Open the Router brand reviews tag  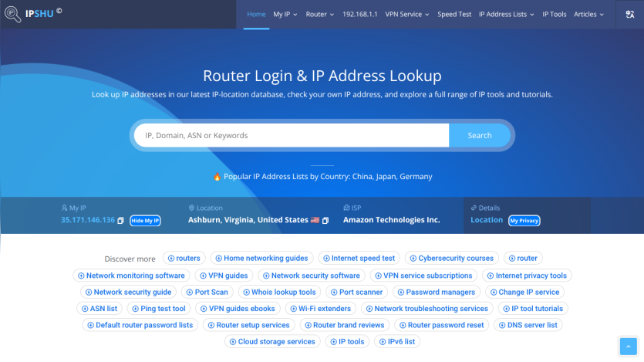(x=345, y=325)
